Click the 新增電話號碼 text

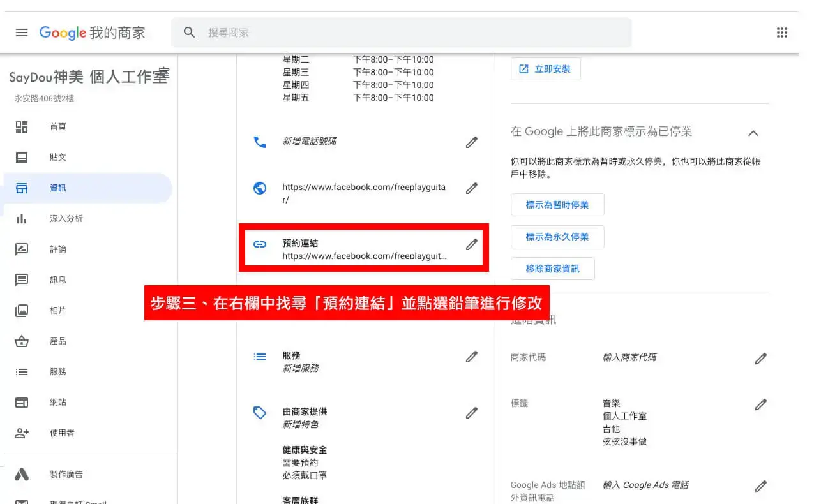tap(310, 142)
